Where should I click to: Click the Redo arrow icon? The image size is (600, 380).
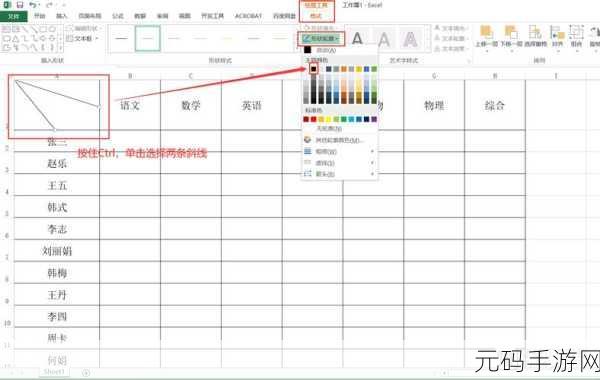[49, 5]
